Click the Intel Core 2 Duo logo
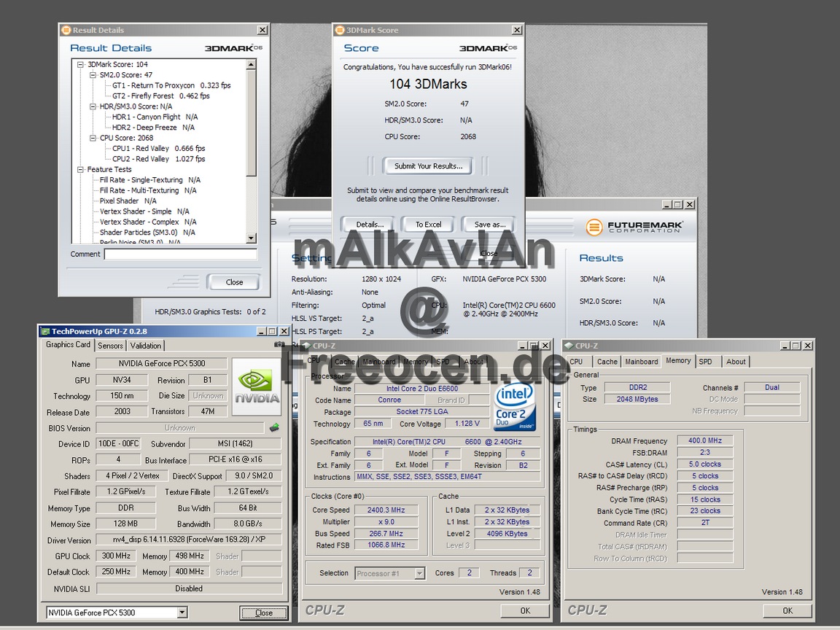This screenshot has height=630, width=840. 514,407
